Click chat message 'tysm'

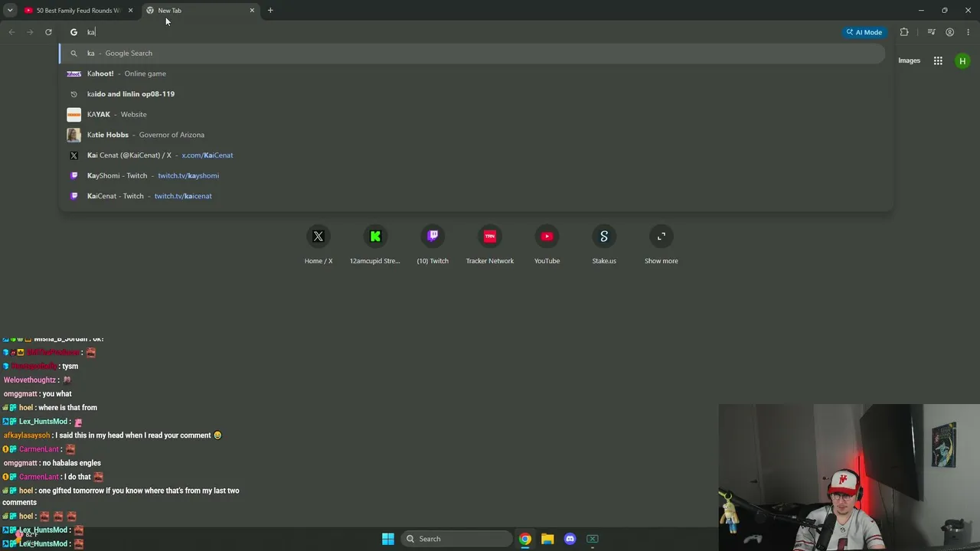pyautogui.click(x=70, y=367)
